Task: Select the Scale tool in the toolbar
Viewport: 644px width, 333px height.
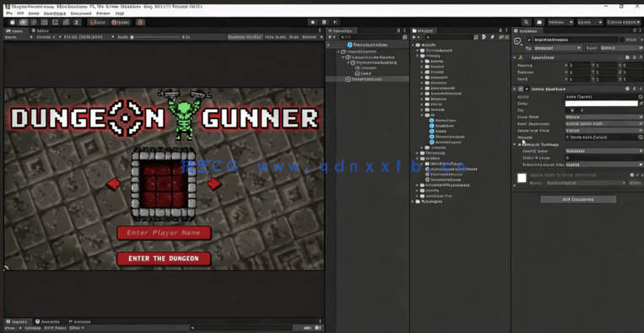Action: [x=45, y=22]
